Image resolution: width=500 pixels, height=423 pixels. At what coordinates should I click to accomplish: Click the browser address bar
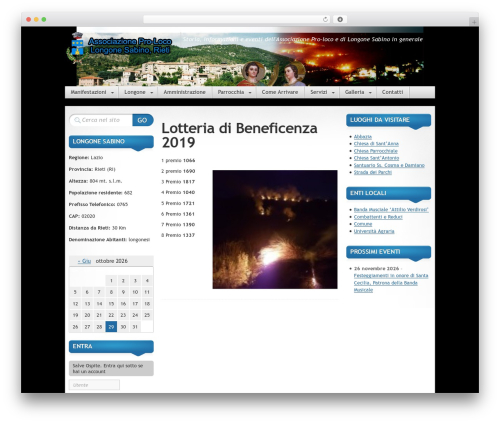click(x=237, y=19)
